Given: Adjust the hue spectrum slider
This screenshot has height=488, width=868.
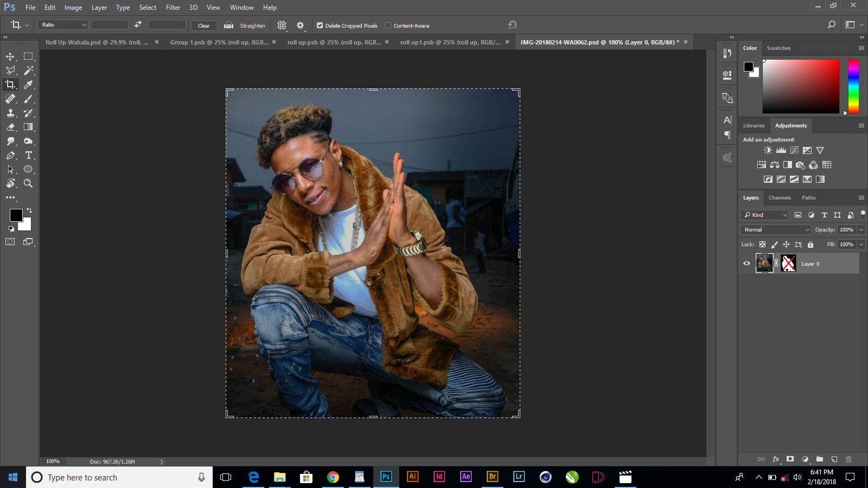Looking at the screenshot, I should pyautogui.click(x=853, y=86).
